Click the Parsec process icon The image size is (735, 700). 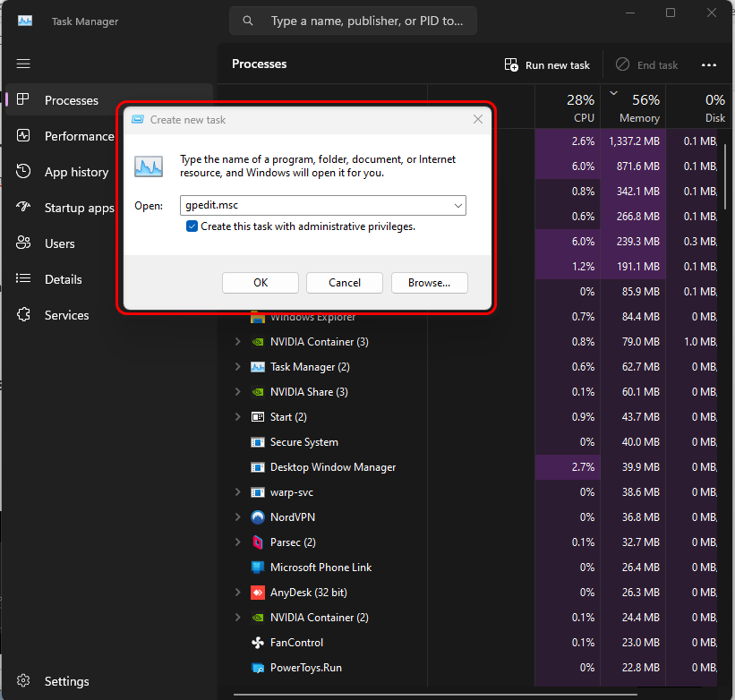pos(258,542)
